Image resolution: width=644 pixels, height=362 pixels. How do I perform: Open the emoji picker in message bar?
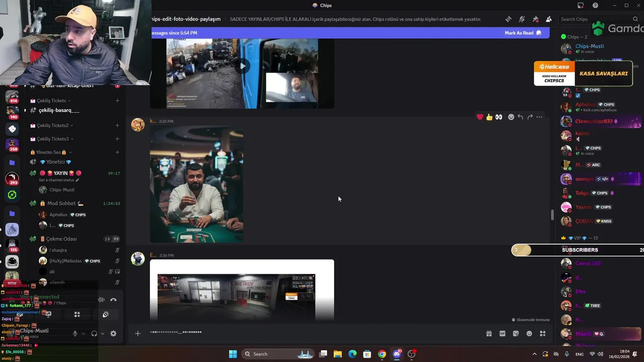(529, 333)
